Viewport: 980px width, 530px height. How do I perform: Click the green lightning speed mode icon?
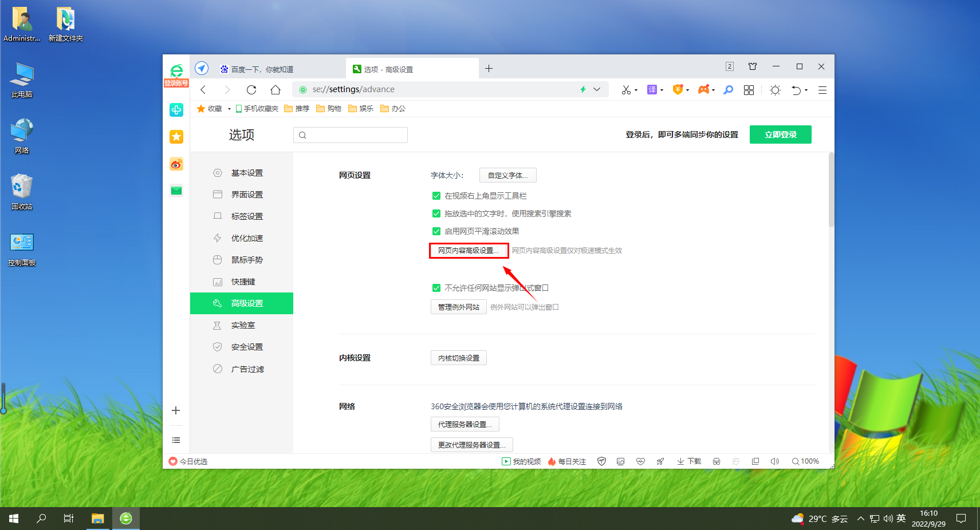pos(583,89)
